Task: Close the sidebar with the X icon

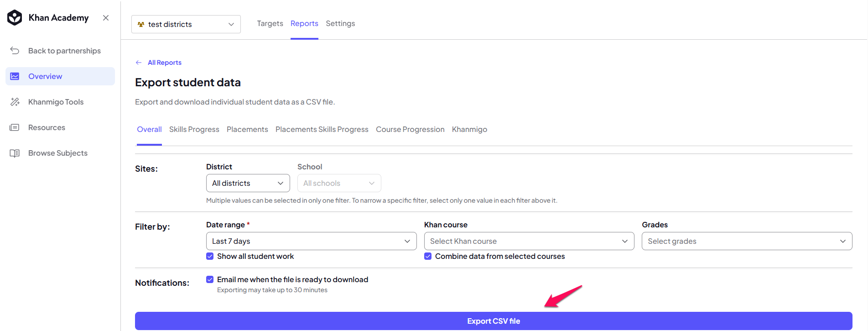Action: click(106, 18)
